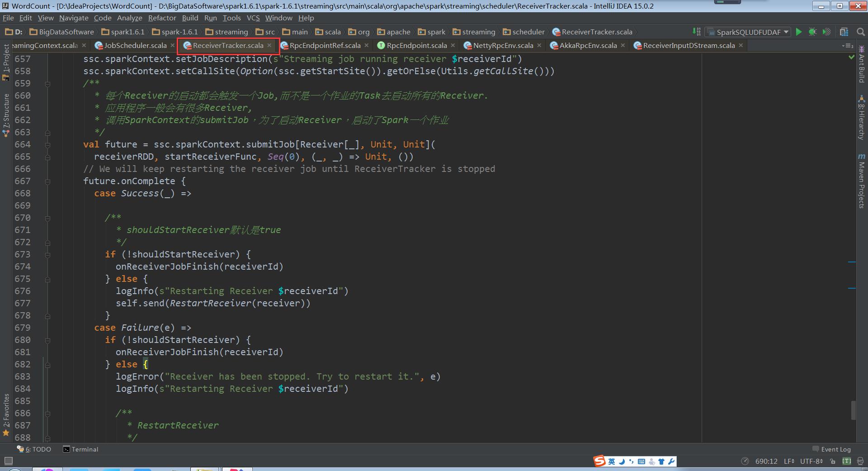This screenshot has height=471, width=868.
Task: Start Debug with the green bug icon
Action: [812, 32]
